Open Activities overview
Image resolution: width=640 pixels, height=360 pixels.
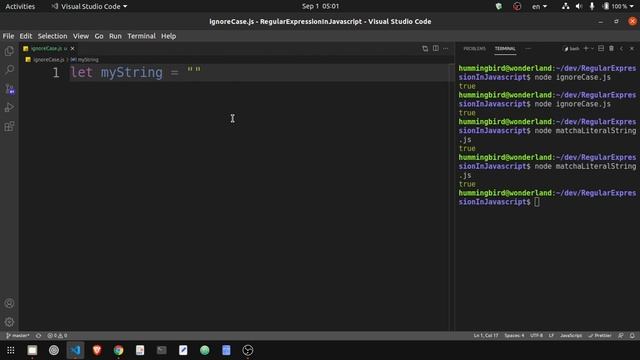tap(20, 7)
